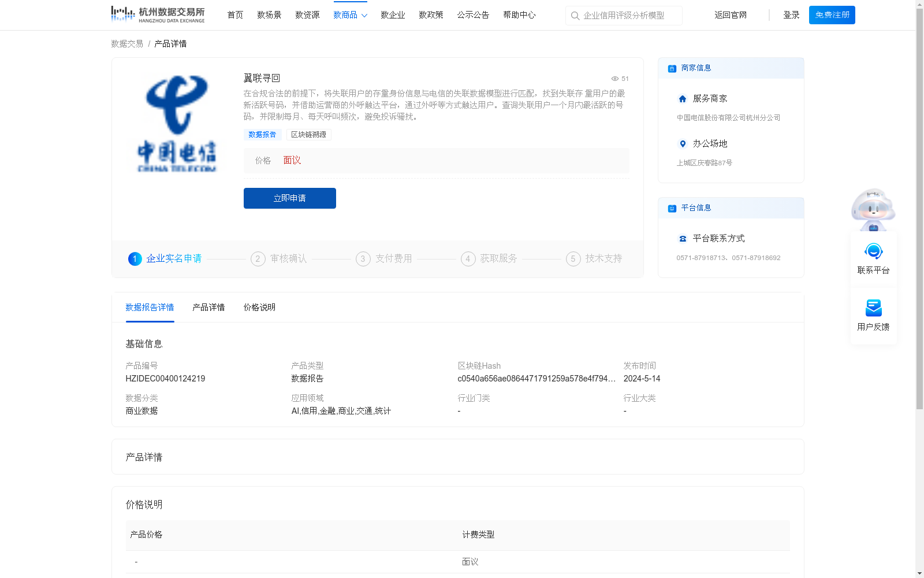Click the 商家信息 header icon
Viewport: 924px width, 578px height.
(672, 68)
